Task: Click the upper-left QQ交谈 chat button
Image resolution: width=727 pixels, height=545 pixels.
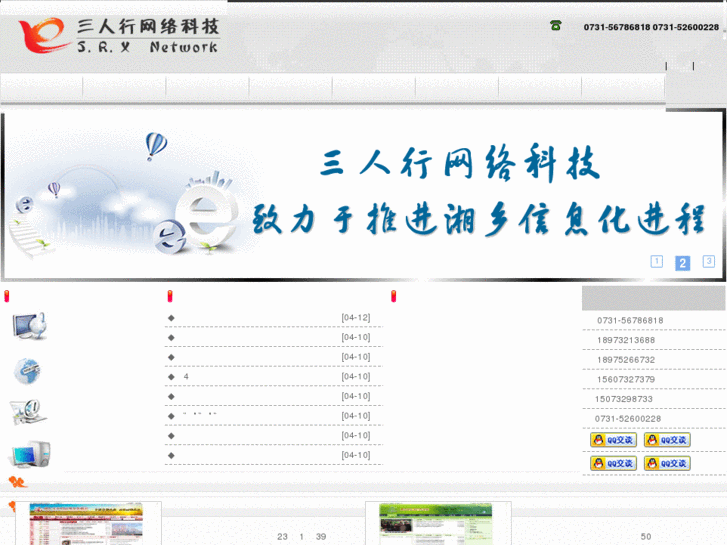Action: click(613, 440)
